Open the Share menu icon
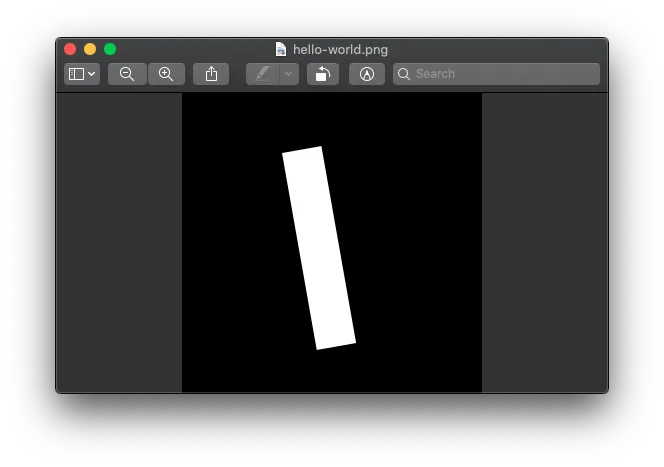This screenshot has height=467, width=664. [x=211, y=74]
